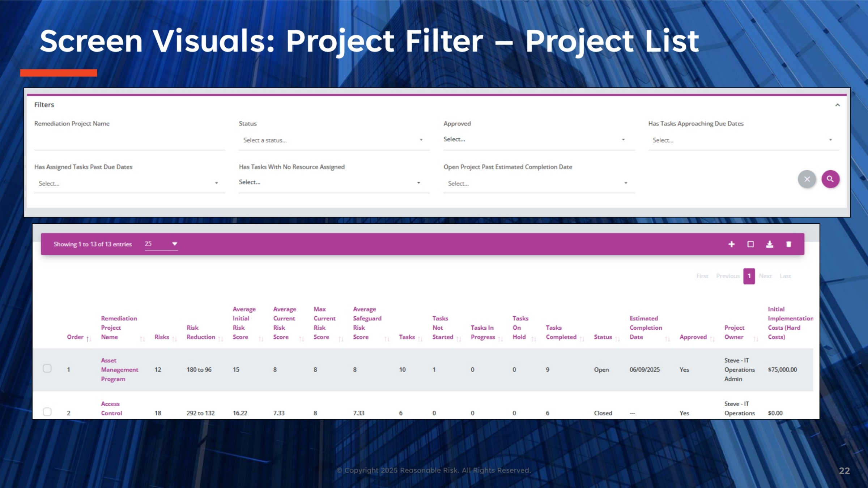Sort the Tasks In Progress column

pyautogui.click(x=501, y=339)
